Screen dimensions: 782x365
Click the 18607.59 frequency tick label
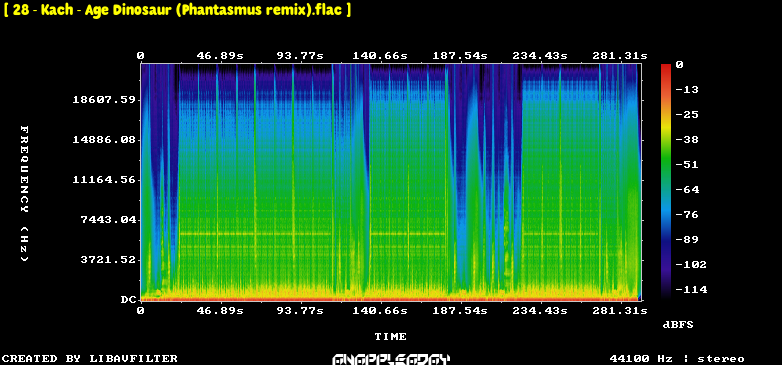click(x=104, y=100)
